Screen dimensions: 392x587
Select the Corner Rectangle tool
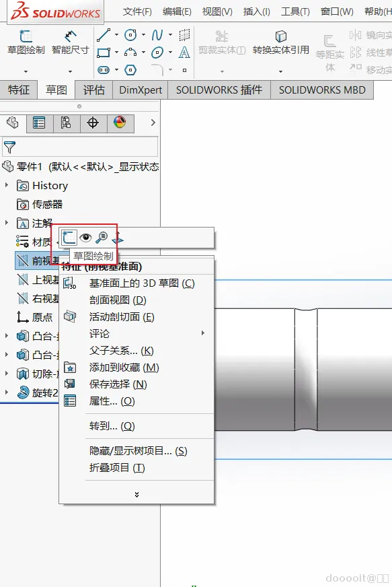pyautogui.click(x=104, y=53)
